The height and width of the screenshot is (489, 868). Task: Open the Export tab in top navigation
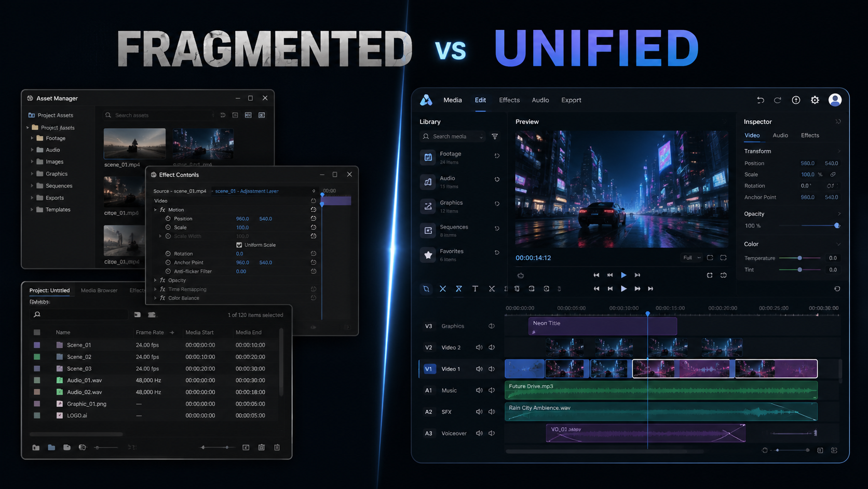click(571, 100)
